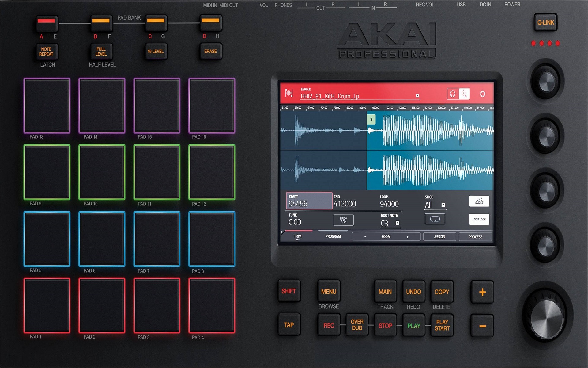Start recording with the REC button
588x368 pixels.
(x=329, y=325)
